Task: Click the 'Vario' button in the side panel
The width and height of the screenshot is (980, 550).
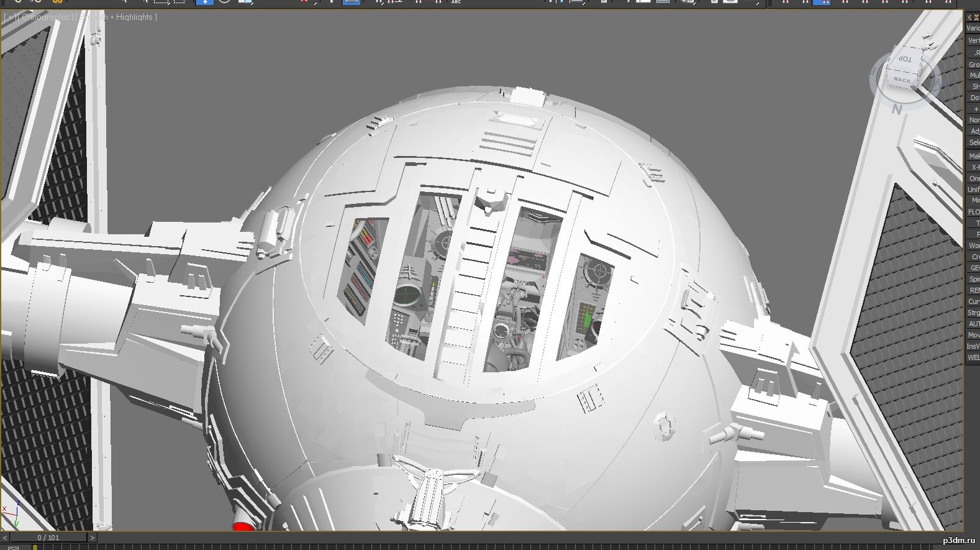Action: (x=973, y=29)
